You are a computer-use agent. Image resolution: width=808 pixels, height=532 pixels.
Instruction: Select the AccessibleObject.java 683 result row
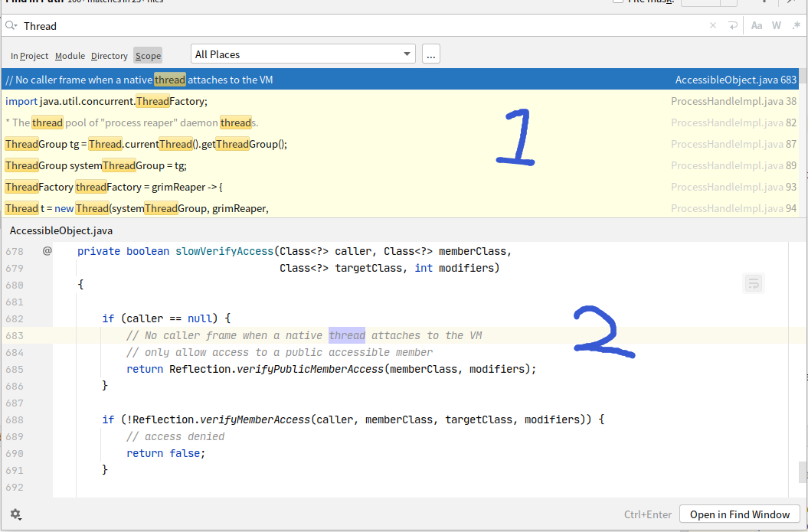[x=401, y=80]
